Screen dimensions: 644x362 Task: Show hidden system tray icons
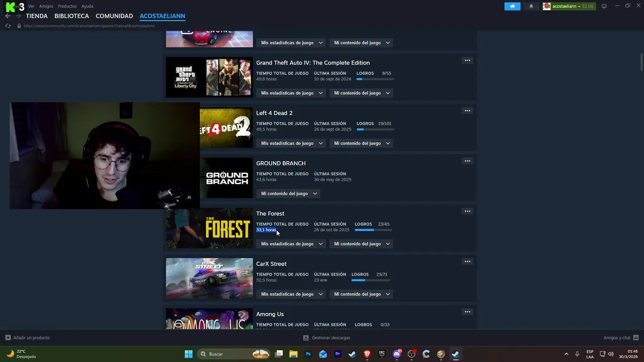coord(566,354)
